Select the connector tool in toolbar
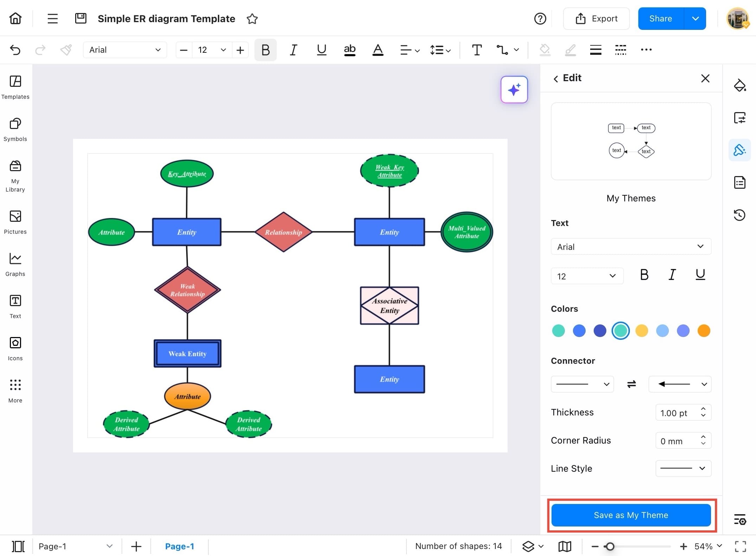 (x=502, y=50)
